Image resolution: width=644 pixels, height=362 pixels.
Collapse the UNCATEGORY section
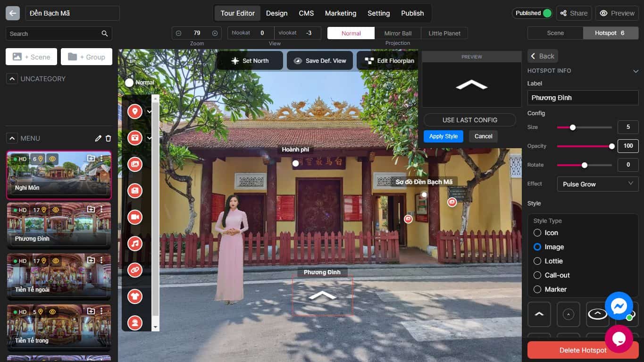point(12,79)
